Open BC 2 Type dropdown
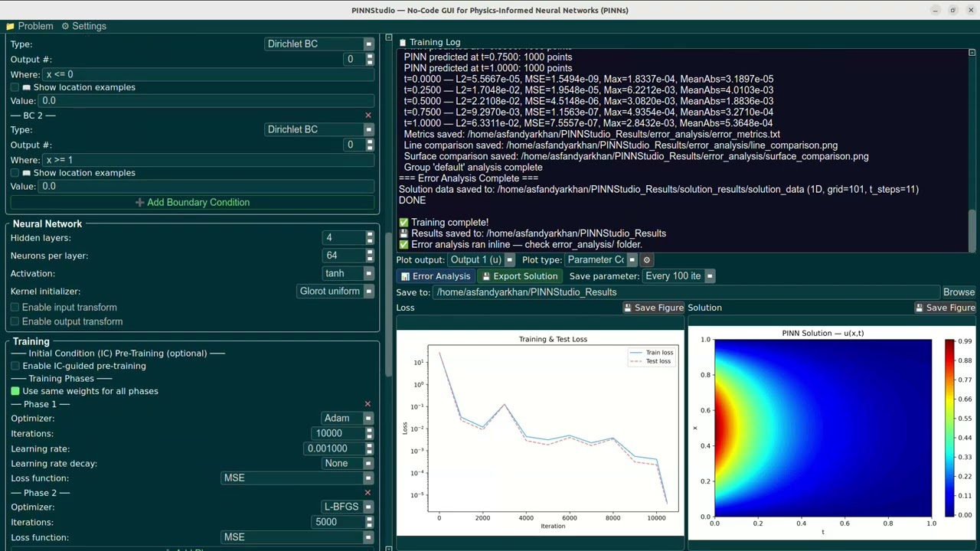Screen dimensions: 980x551 319,129
